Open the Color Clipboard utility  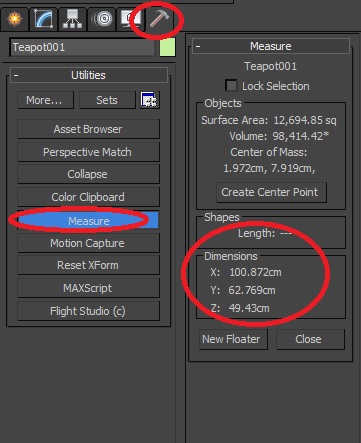click(x=88, y=197)
